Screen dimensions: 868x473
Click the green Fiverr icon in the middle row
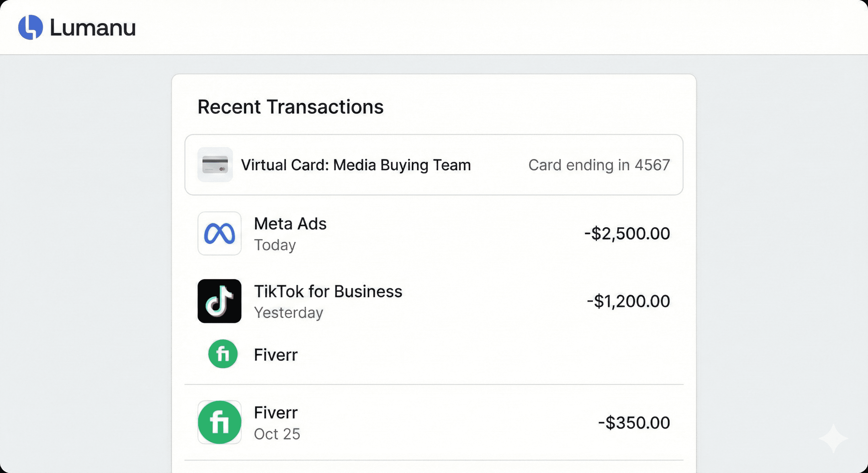(x=223, y=354)
